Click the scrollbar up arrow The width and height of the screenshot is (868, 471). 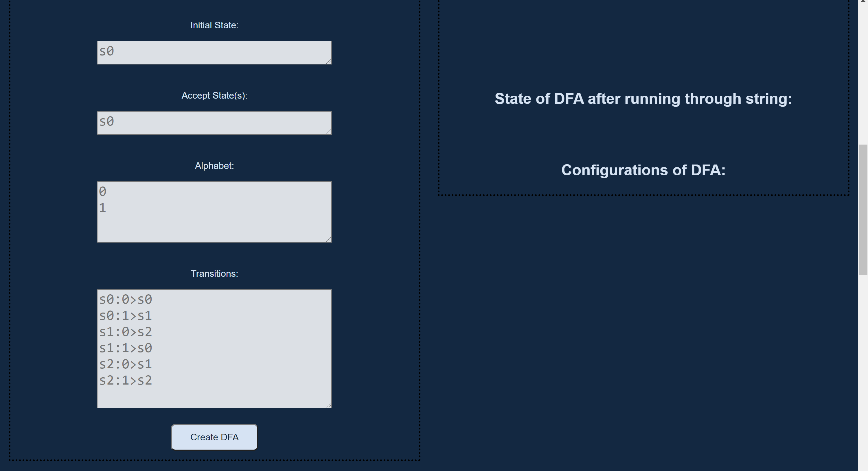(863, 1)
